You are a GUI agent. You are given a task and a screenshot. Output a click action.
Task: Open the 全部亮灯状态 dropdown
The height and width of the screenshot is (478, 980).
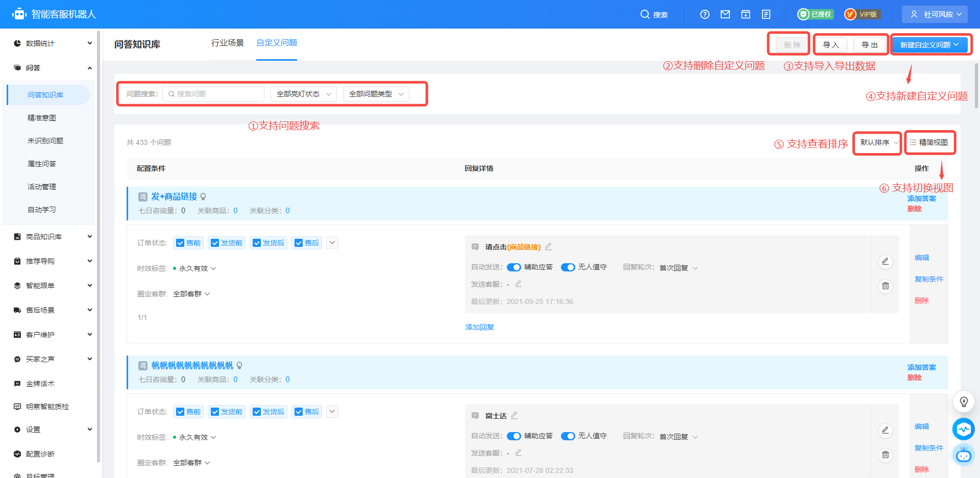click(304, 94)
